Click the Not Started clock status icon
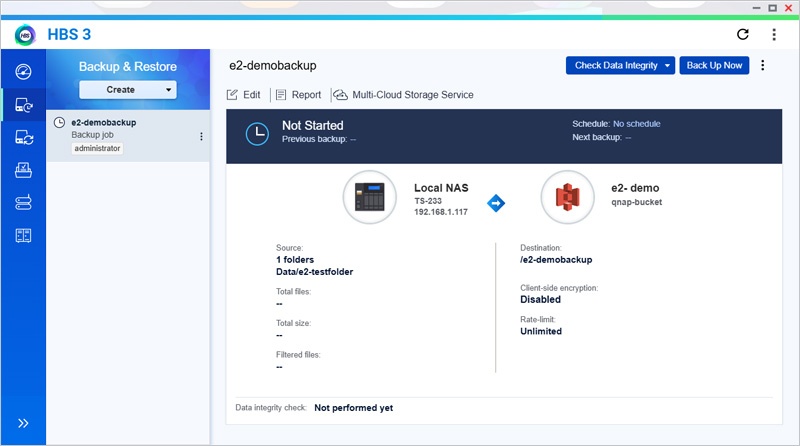The height and width of the screenshot is (446, 800). pyautogui.click(x=257, y=134)
